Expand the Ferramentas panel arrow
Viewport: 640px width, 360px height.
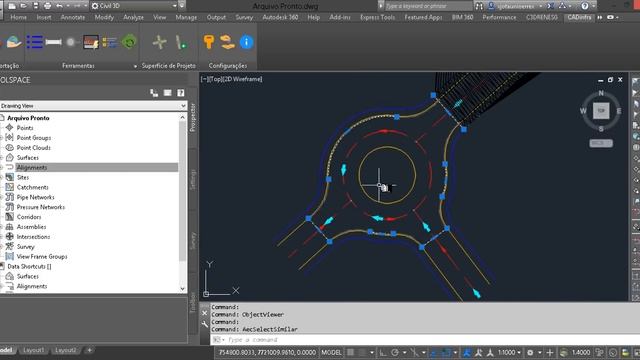tap(135, 66)
